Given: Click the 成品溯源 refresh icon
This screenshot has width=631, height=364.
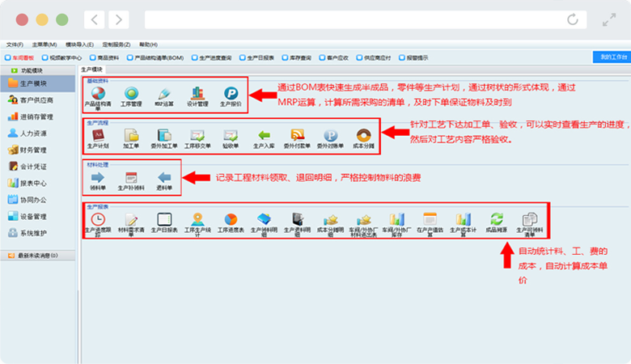Looking at the screenshot, I should [496, 219].
